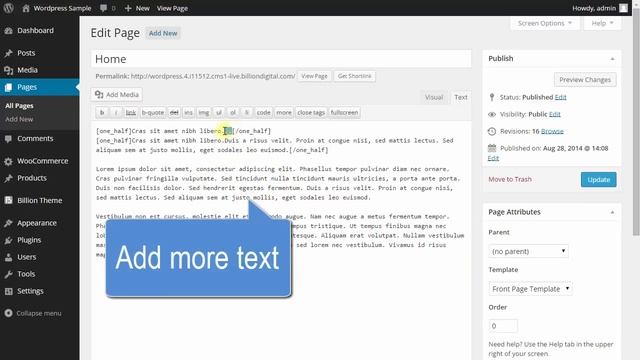Open Add New submenu under Pages
640x360 pixels.
click(x=19, y=119)
